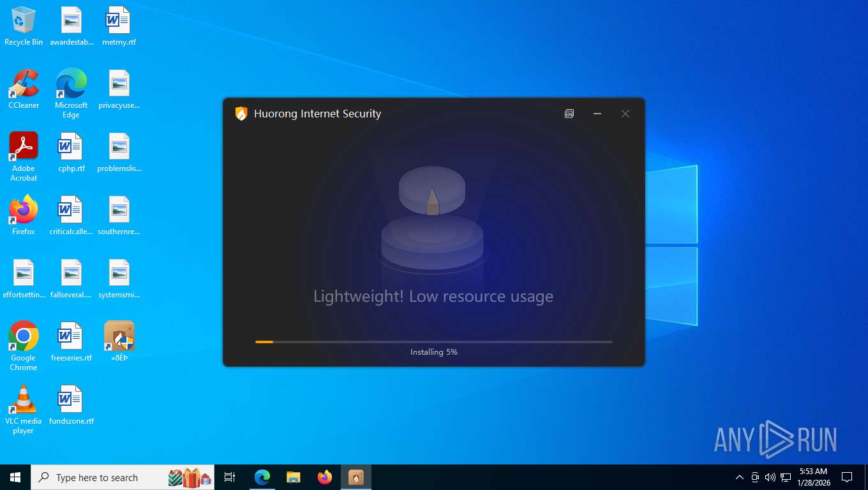Open the network status tray icon

[x=786, y=477]
